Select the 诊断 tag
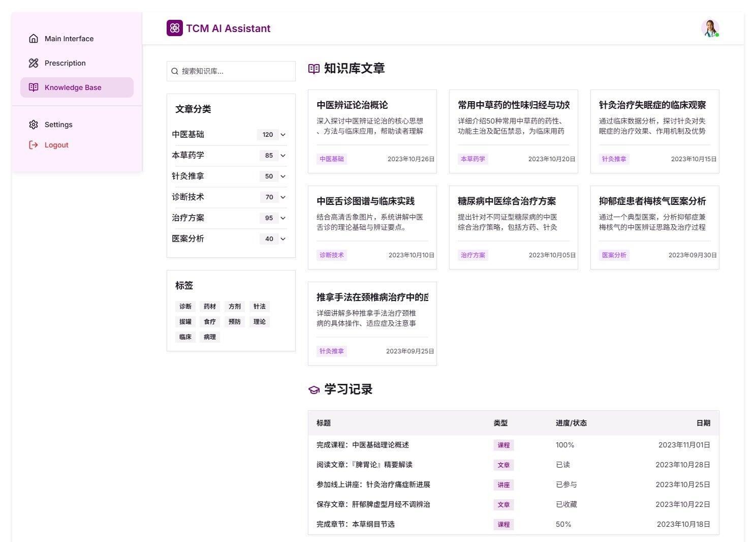Image resolution: width=756 pixels, height=542 pixels. (x=185, y=307)
